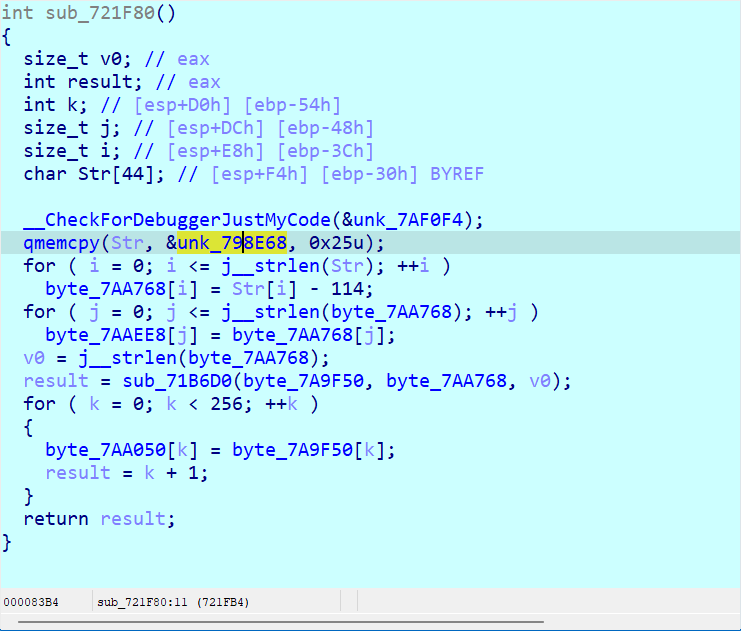
Task: Click the qmemcpy function call
Action: pos(62,243)
